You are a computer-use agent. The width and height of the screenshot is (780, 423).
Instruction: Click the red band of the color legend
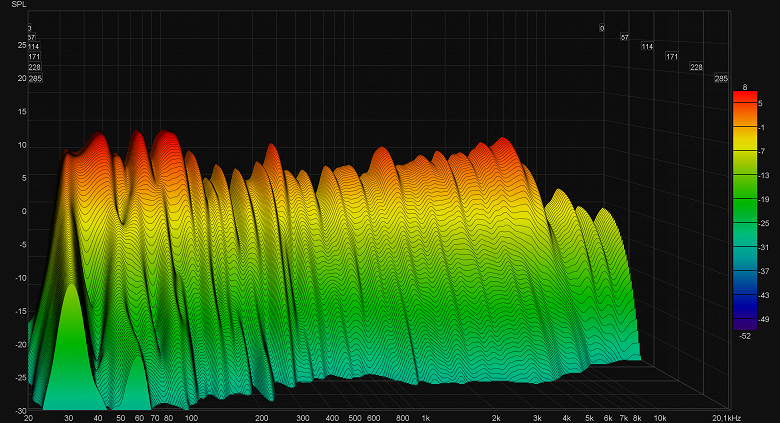click(x=744, y=98)
